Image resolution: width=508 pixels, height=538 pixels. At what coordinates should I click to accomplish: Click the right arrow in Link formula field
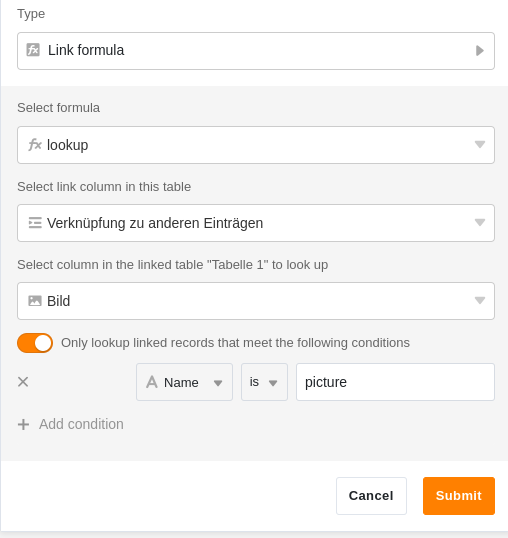(x=480, y=51)
